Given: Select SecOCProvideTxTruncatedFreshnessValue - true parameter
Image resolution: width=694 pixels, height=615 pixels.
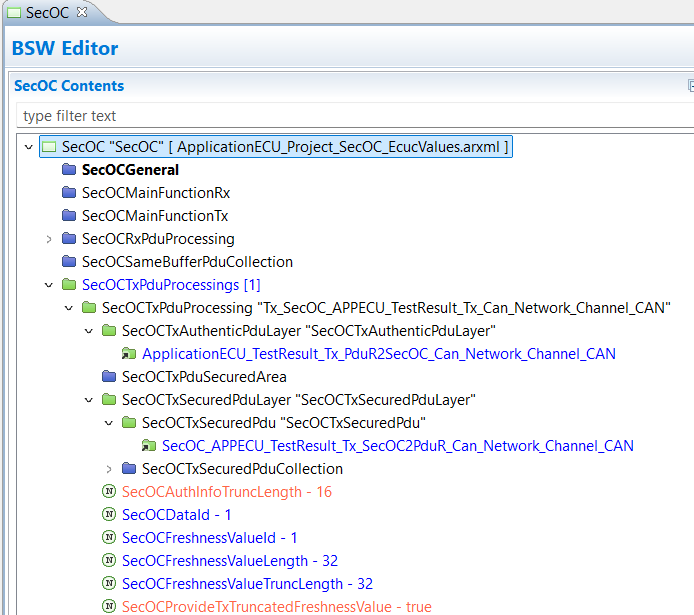Looking at the screenshot, I should click(x=277, y=607).
